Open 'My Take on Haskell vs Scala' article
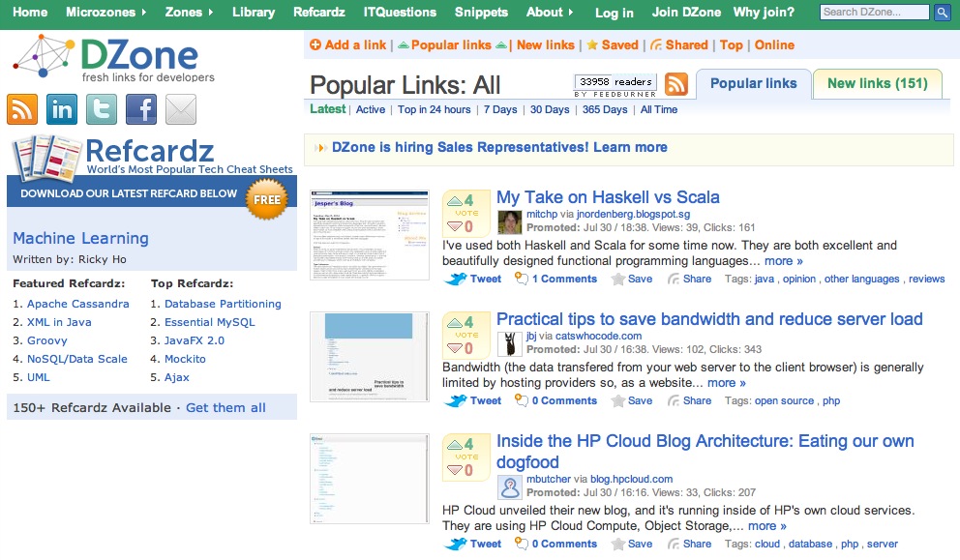The image size is (960, 560). [x=608, y=197]
